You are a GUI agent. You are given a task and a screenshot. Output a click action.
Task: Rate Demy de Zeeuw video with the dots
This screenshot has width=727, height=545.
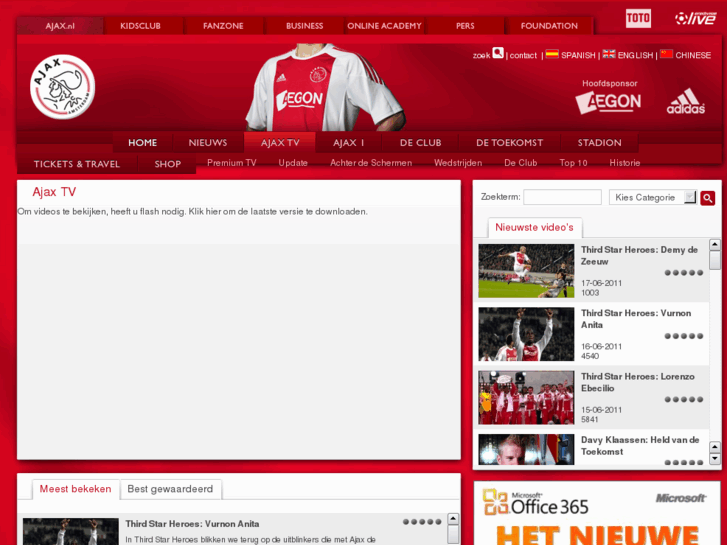(684, 273)
